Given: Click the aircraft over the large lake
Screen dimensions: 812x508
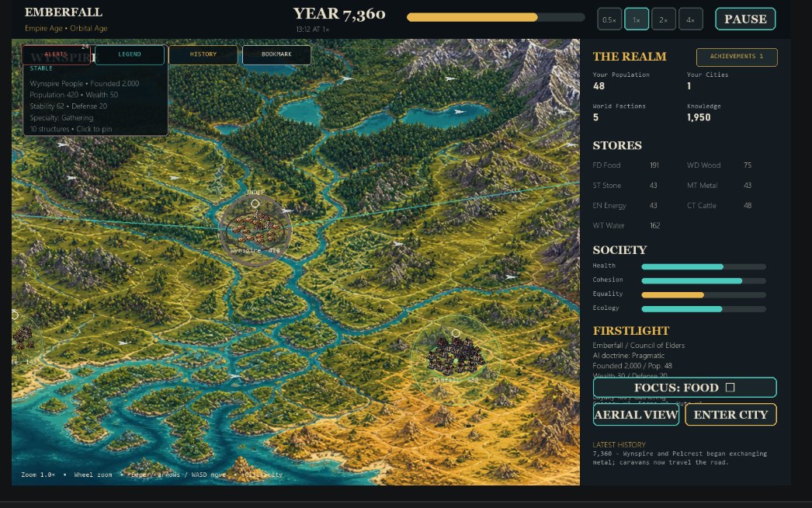Looking at the screenshot, I should point(458,111).
